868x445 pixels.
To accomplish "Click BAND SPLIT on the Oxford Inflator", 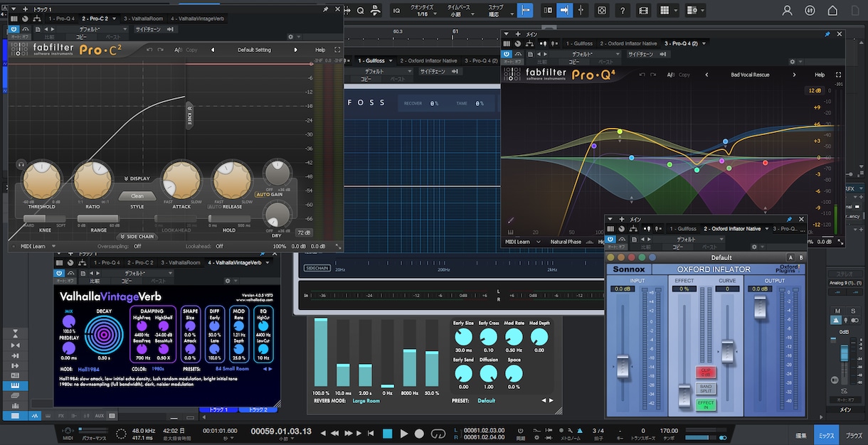I will click(x=706, y=389).
